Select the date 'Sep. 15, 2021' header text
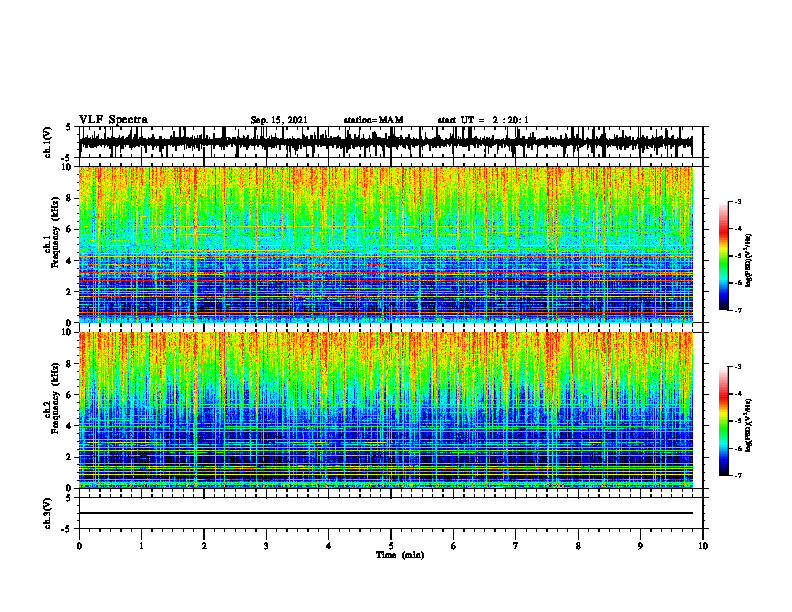Viewport: 792px width, 612px height. pyautogui.click(x=279, y=120)
